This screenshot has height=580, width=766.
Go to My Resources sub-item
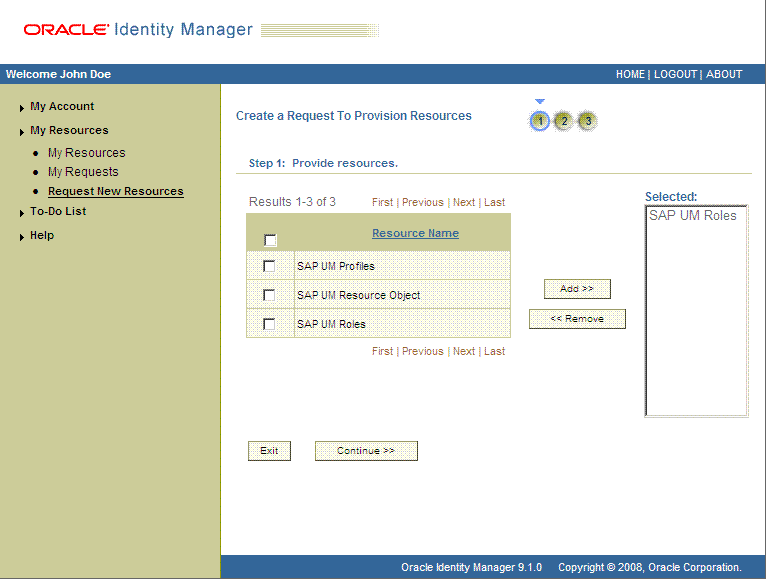(x=86, y=153)
